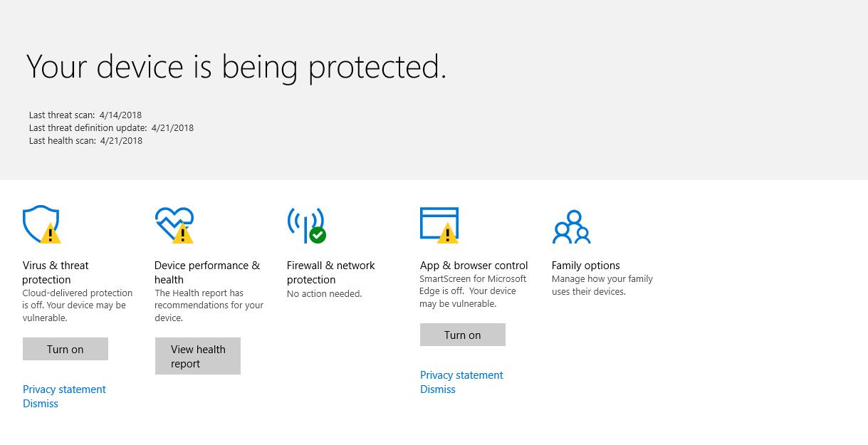Click the 'Last threat definition update: 4/21/2018' line
This screenshot has width=868, height=445.
pyautogui.click(x=111, y=128)
